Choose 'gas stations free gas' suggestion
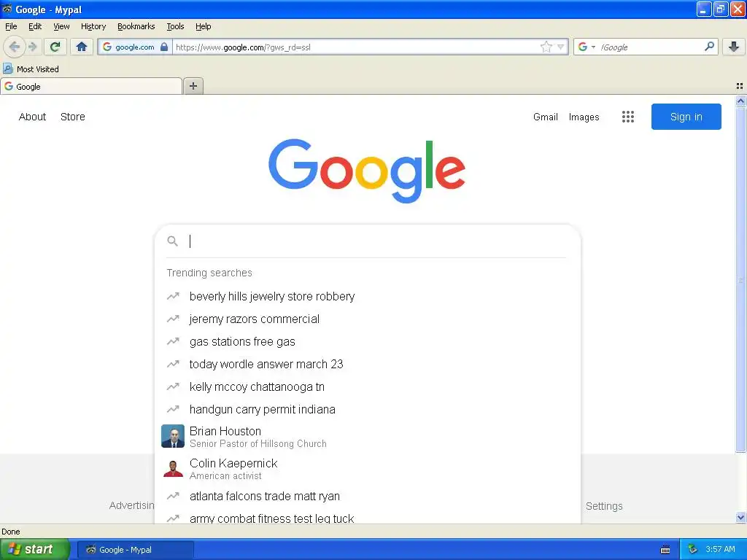 [x=242, y=341]
